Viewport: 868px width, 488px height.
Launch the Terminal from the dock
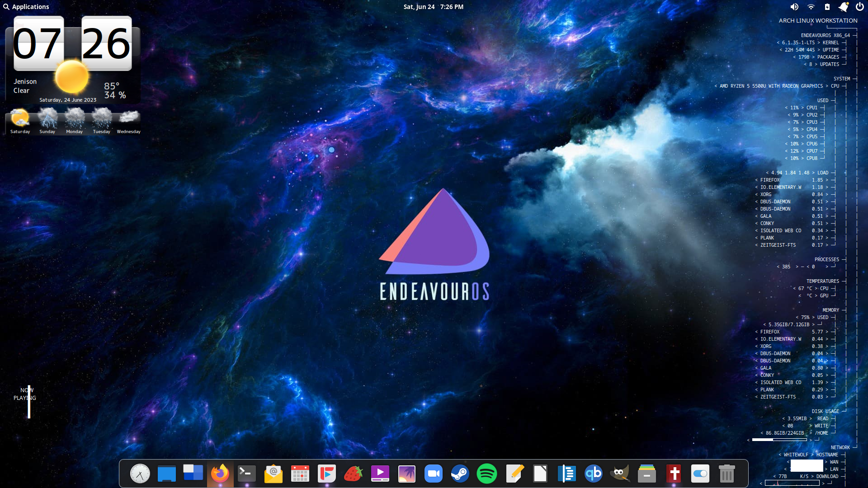(x=247, y=474)
